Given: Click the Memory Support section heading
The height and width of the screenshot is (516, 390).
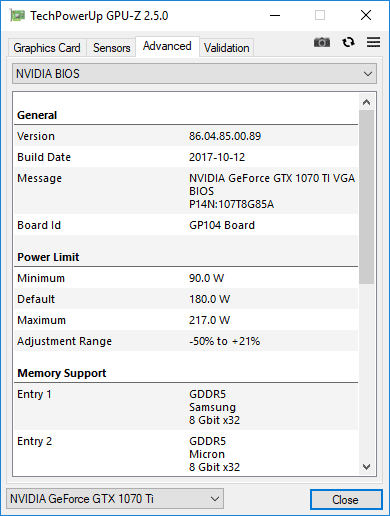Looking at the screenshot, I should click(62, 373).
